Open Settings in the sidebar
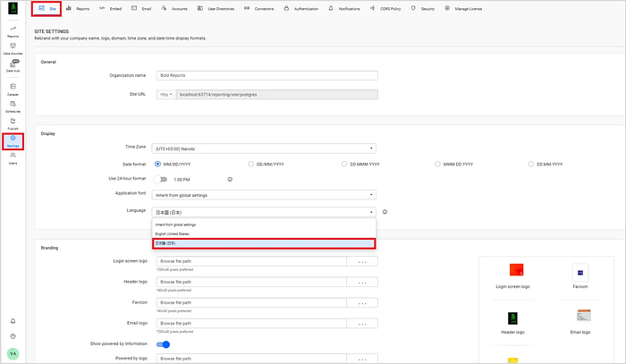The height and width of the screenshot is (364, 626). (13, 141)
